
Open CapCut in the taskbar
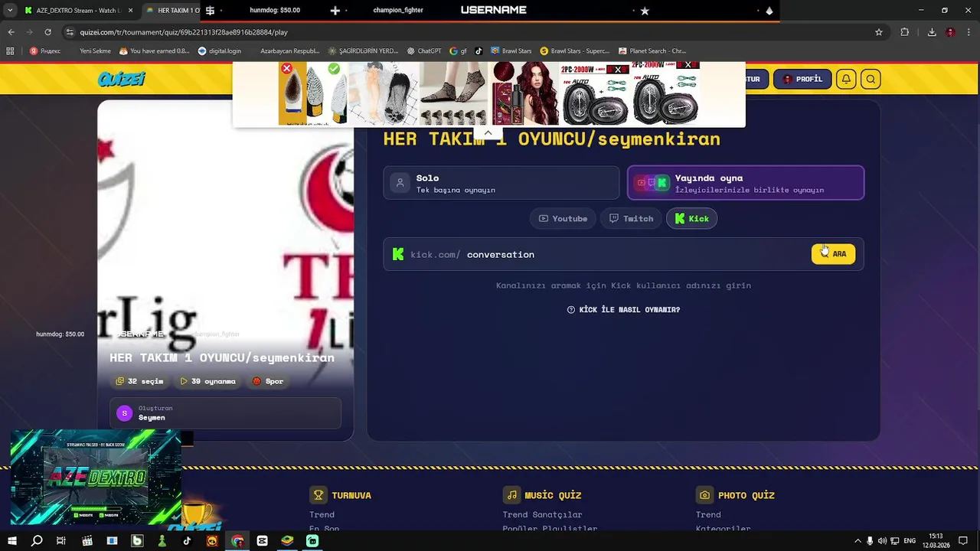click(262, 541)
